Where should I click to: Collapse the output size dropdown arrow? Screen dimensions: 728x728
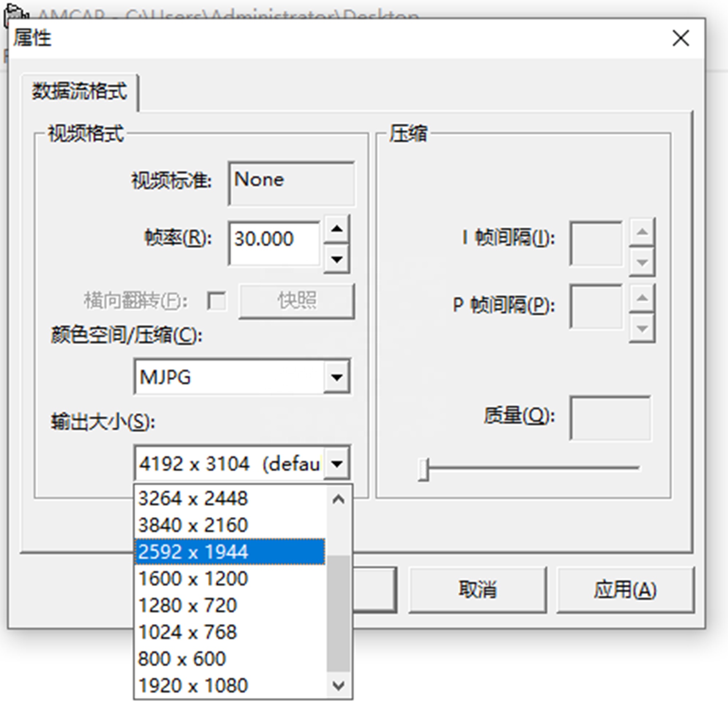point(337,463)
